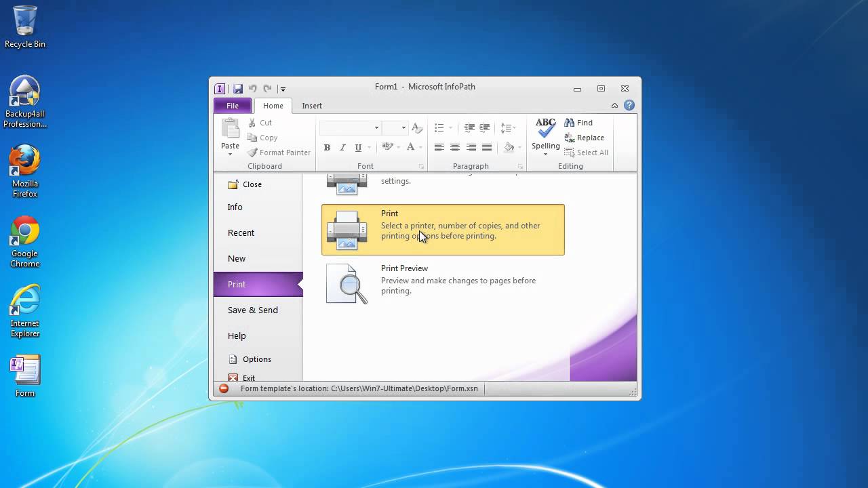Center the text alignment
The image size is (868, 488).
point(455,147)
